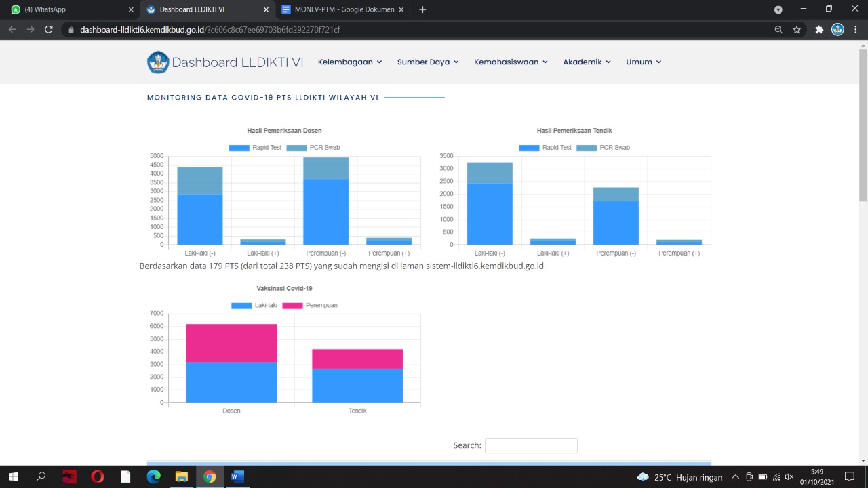Open Microsoft Edge from the taskbar
Screen dimensions: 868x488
coord(153,477)
